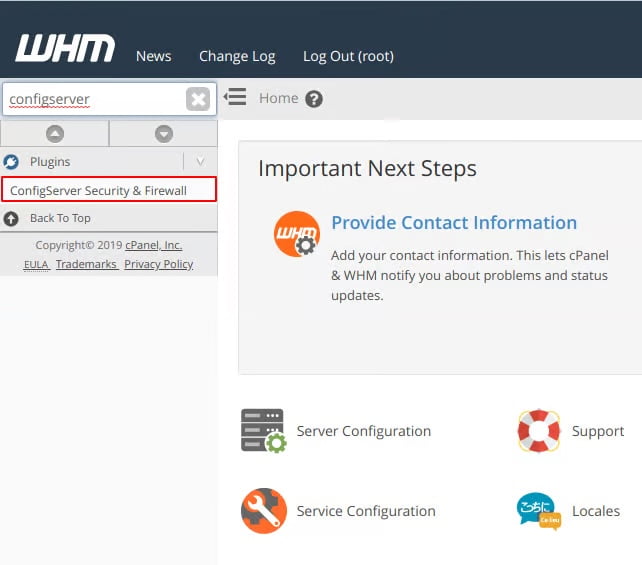Open Support label
The height and width of the screenshot is (565, 642).
(598, 432)
